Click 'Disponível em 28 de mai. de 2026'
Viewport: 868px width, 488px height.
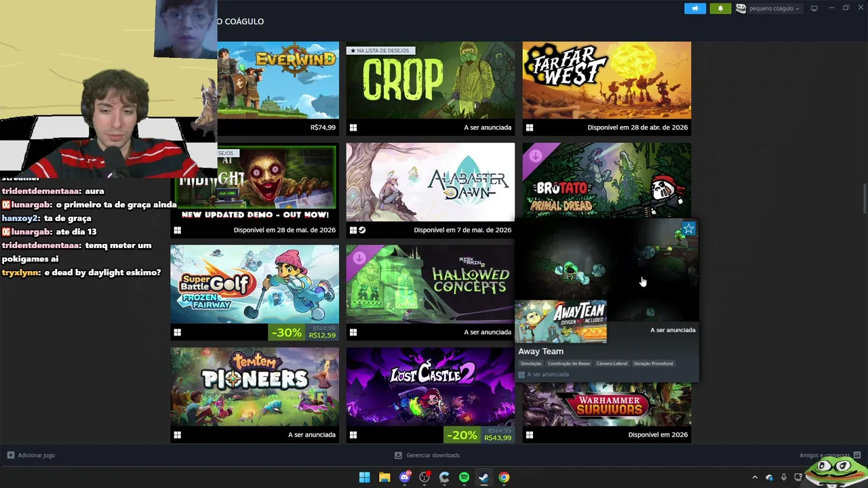coord(285,230)
